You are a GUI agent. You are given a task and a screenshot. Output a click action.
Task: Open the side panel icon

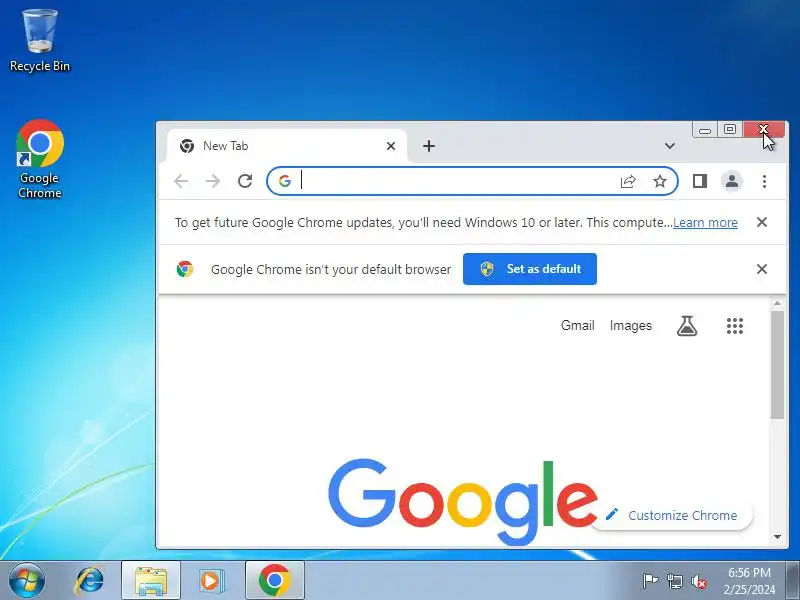click(x=699, y=181)
